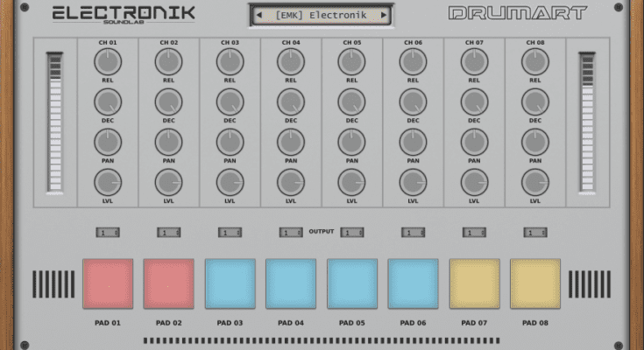Select previous preset with left arrow

(259, 15)
